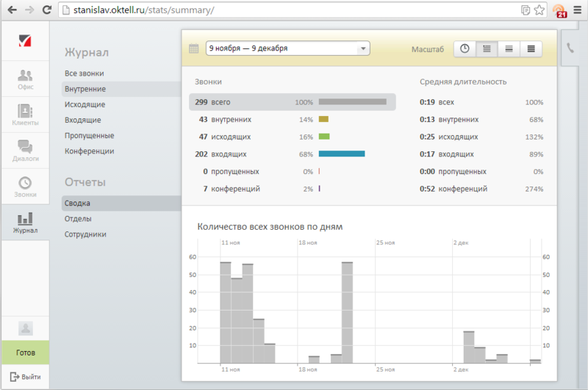The width and height of the screenshot is (588, 390).
Task: Select the Журнал bar chart icon
Action: pyautogui.click(x=25, y=219)
